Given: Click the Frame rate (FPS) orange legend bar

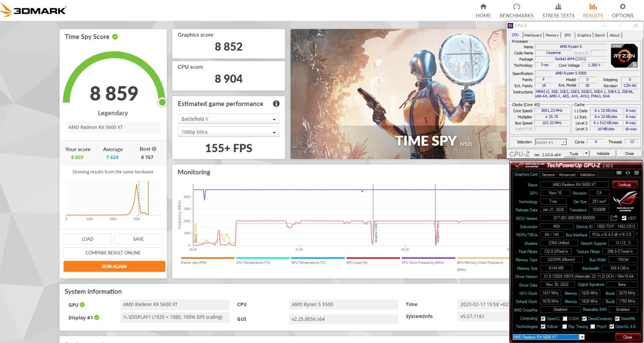Looking at the screenshot, I should point(208,258).
